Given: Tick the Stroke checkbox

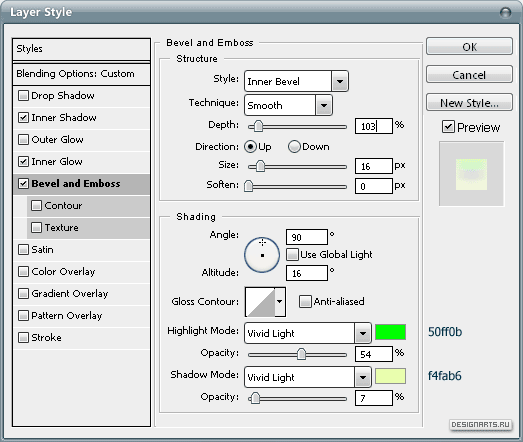Looking at the screenshot, I should click(23, 338).
